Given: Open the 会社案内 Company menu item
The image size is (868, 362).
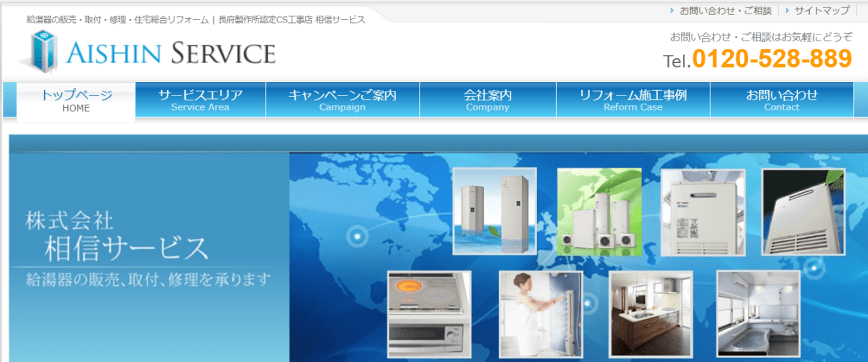Looking at the screenshot, I should [488, 100].
